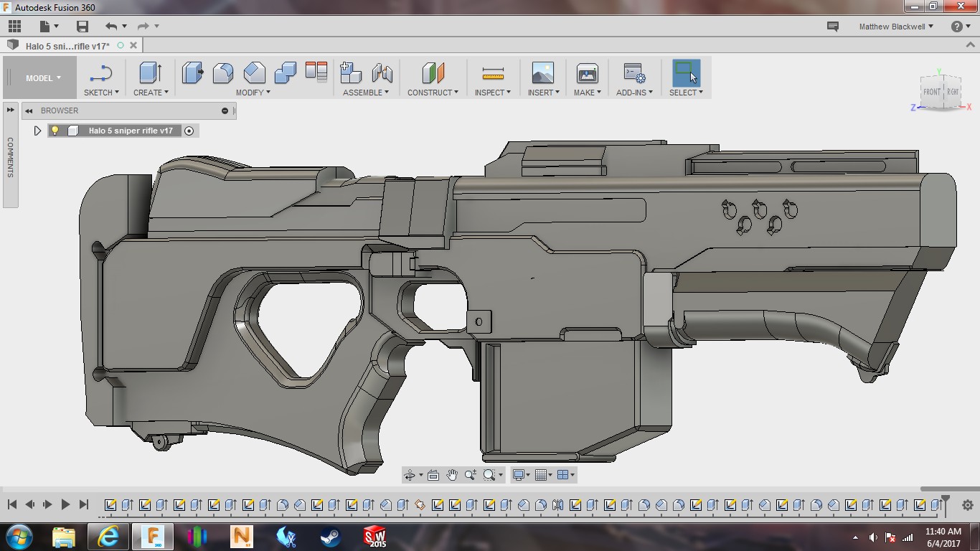Open the Help question mark menu
Image resolution: width=980 pixels, height=551 pixels.
pos(961,27)
